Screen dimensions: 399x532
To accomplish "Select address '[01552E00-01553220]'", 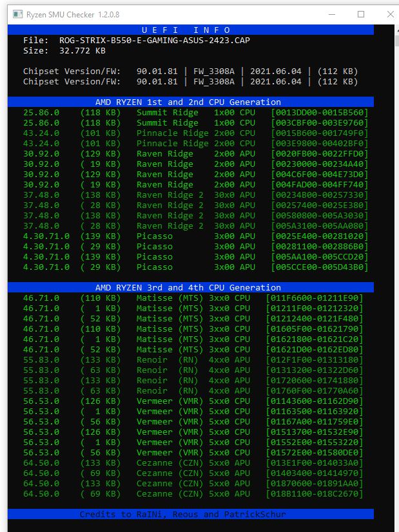I will point(315,442).
